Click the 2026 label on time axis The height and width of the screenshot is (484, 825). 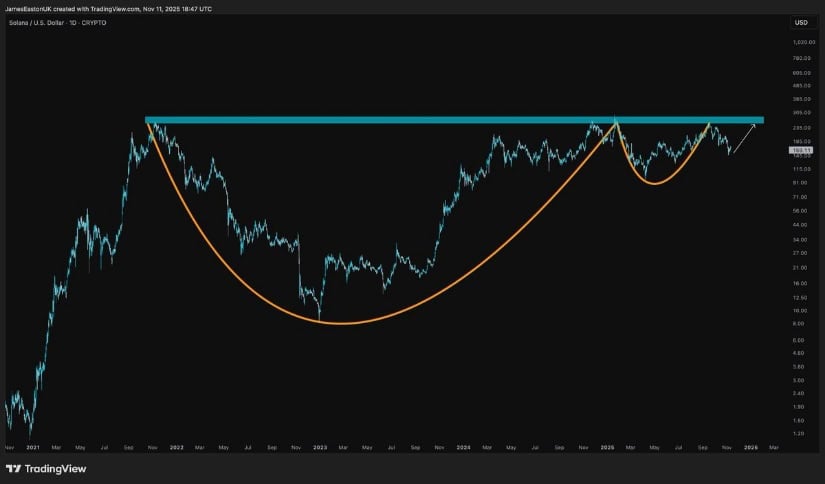751,448
